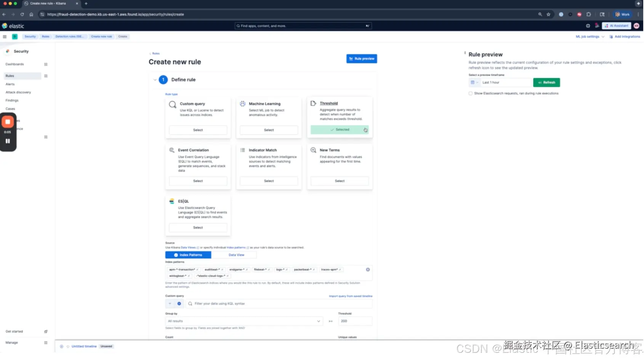Select the New Terms rule type
This screenshot has height=360, width=644.
(x=340, y=181)
